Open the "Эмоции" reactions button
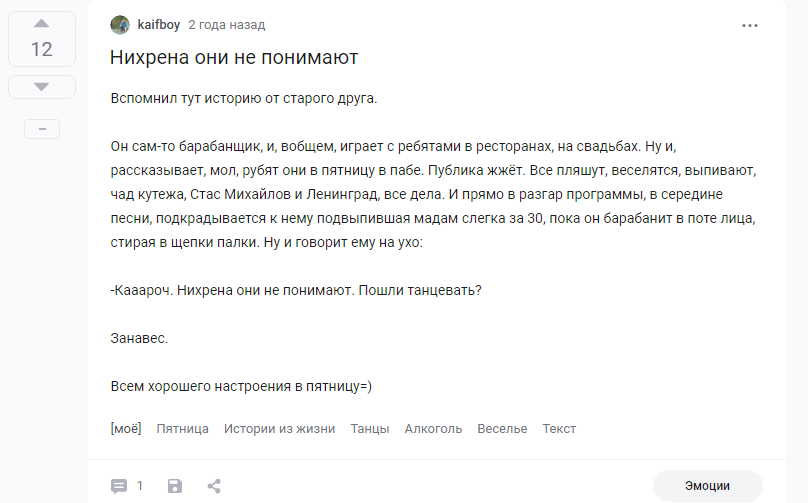Viewport: 808px width, 503px height. point(707,485)
